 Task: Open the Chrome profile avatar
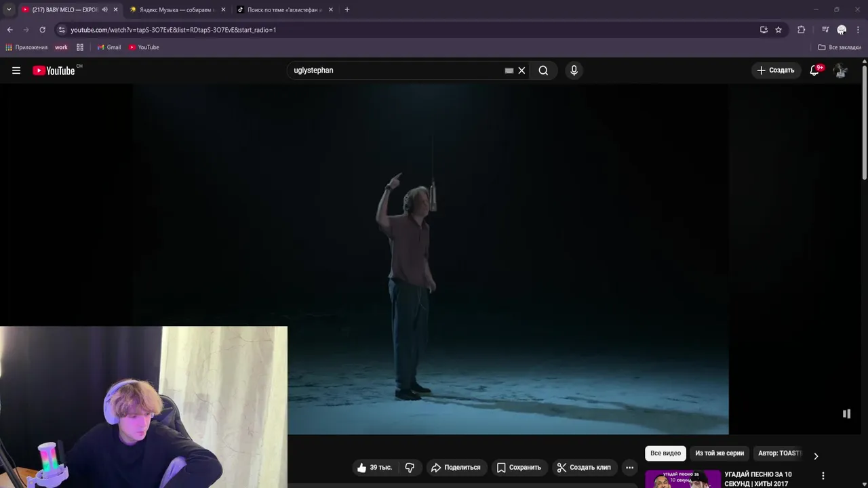[x=842, y=30]
